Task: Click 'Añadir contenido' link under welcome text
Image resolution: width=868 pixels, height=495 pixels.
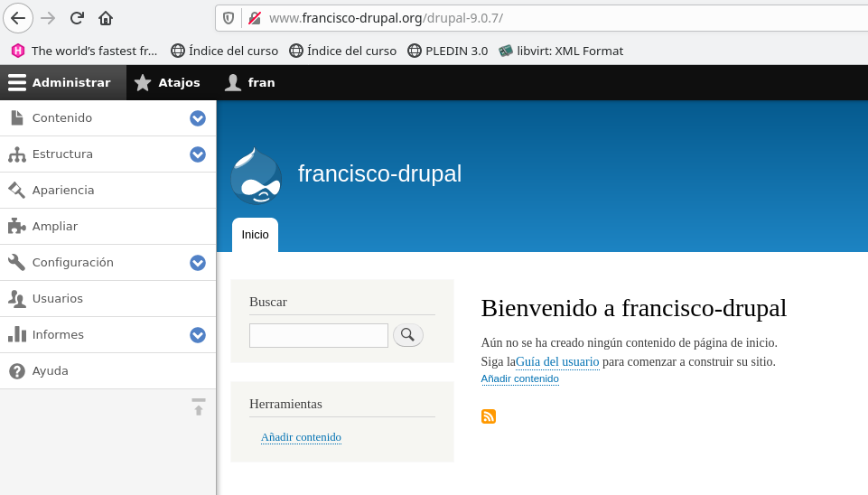Action: pyautogui.click(x=519, y=378)
